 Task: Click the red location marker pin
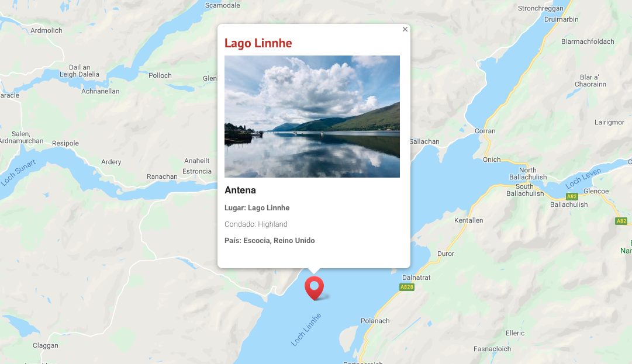[x=314, y=287]
